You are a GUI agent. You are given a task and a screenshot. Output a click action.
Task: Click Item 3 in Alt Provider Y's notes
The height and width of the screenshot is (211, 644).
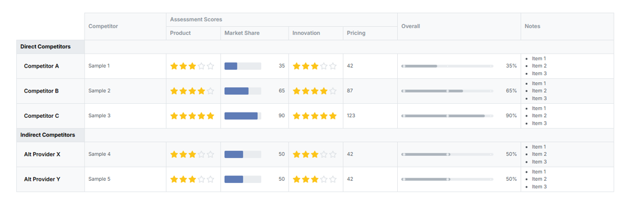(x=539, y=187)
